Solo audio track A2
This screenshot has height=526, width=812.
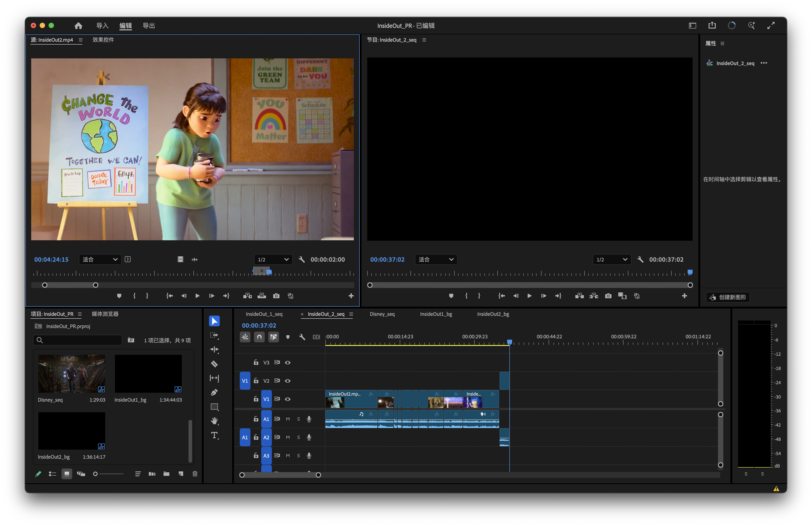click(299, 437)
